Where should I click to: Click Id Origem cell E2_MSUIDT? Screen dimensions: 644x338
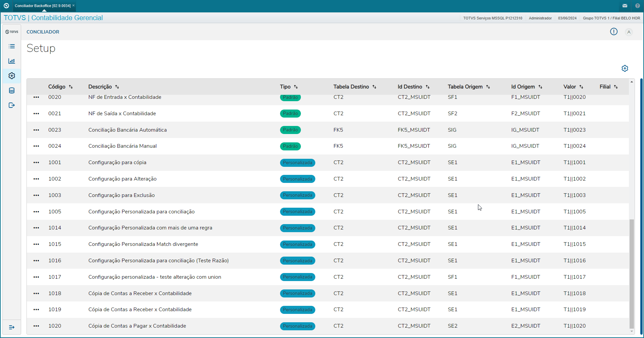click(526, 326)
